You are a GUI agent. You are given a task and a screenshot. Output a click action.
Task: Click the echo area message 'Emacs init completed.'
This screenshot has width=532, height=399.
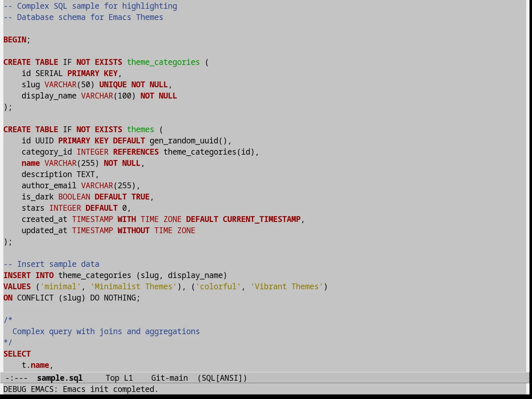pos(111,389)
